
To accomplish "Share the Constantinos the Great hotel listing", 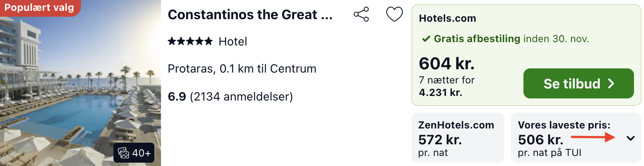I will click(361, 14).
